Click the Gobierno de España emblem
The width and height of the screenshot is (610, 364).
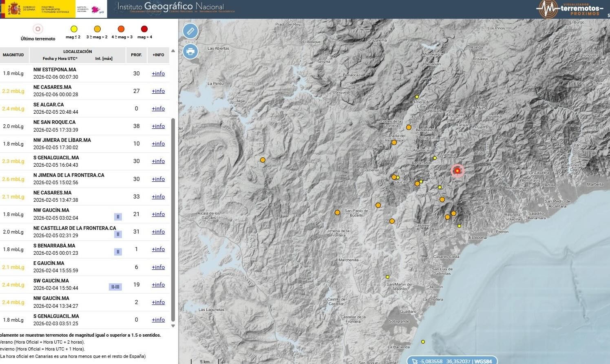click(15, 9)
